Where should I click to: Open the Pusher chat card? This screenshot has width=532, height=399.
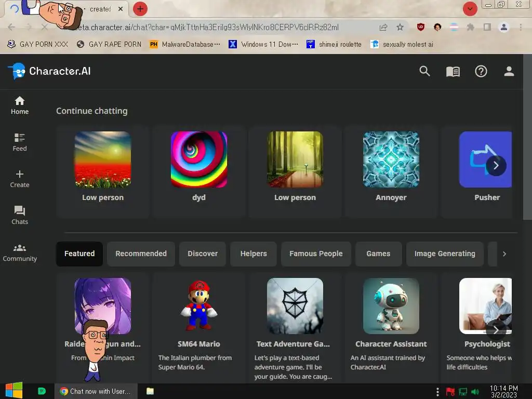[477, 171]
